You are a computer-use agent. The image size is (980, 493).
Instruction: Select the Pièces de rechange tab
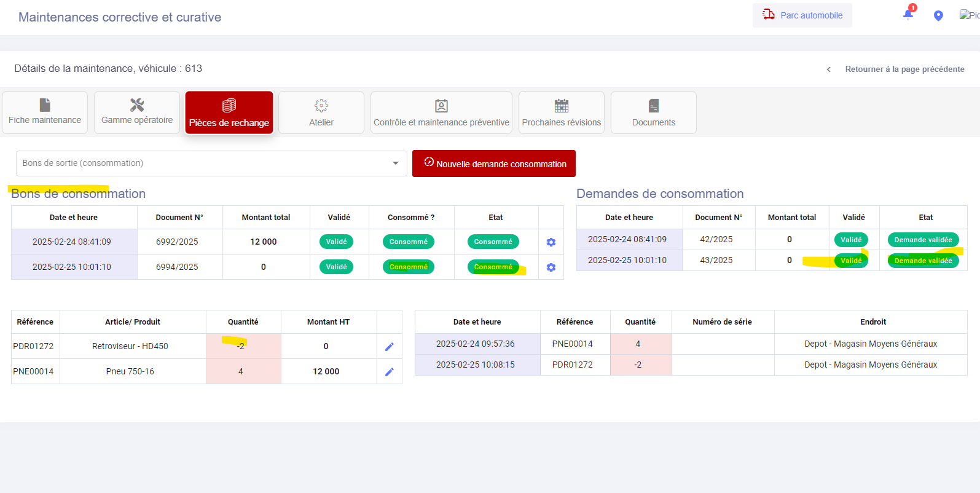point(229,112)
